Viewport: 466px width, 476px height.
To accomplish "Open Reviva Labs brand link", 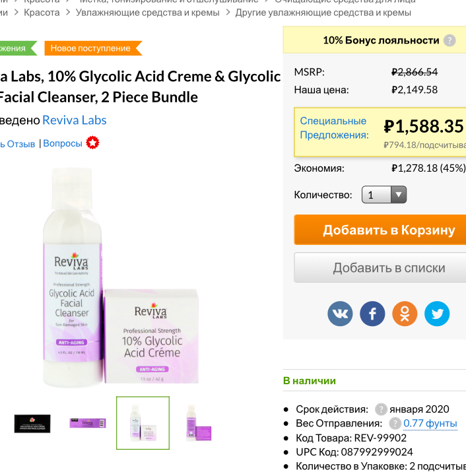I will pyautogui.click(x=74, y=119).
